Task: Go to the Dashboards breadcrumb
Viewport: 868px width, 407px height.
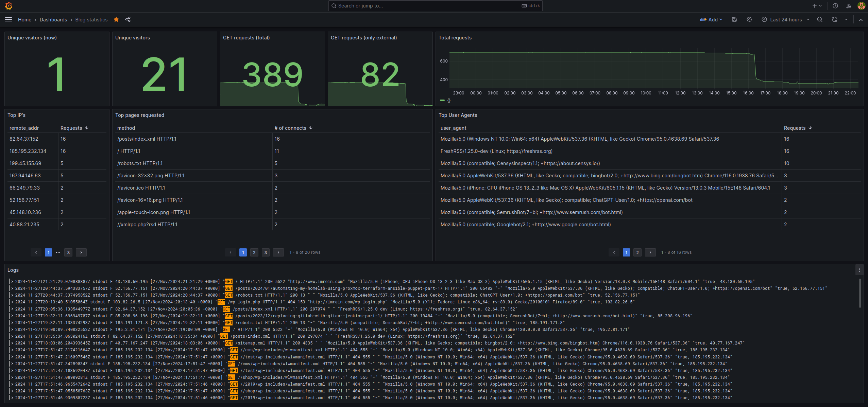Action: (53, 20)
